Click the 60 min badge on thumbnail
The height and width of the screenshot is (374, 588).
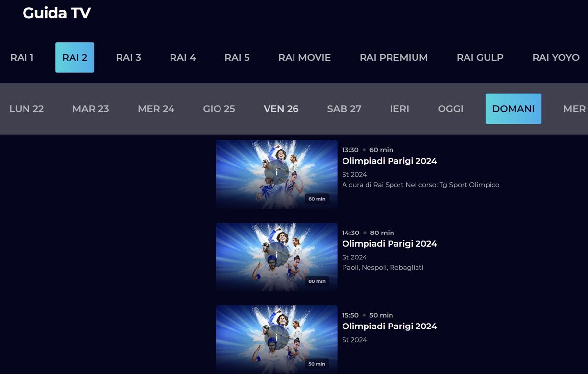317,199
